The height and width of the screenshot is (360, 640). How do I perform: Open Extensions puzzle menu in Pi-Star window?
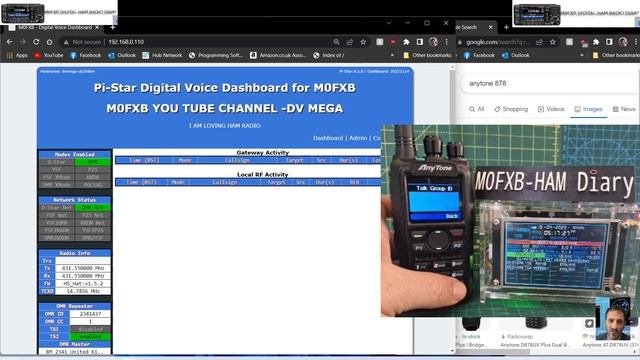406,42
